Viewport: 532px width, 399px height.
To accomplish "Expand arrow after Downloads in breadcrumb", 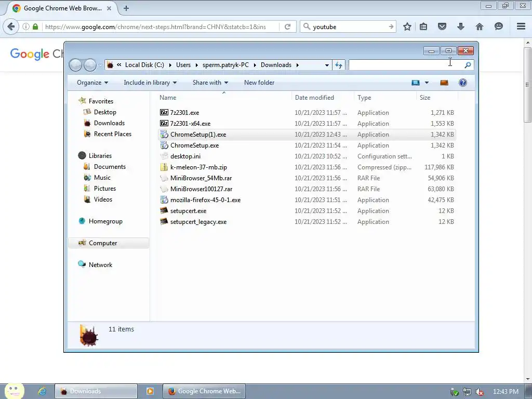I will (298, 65).
